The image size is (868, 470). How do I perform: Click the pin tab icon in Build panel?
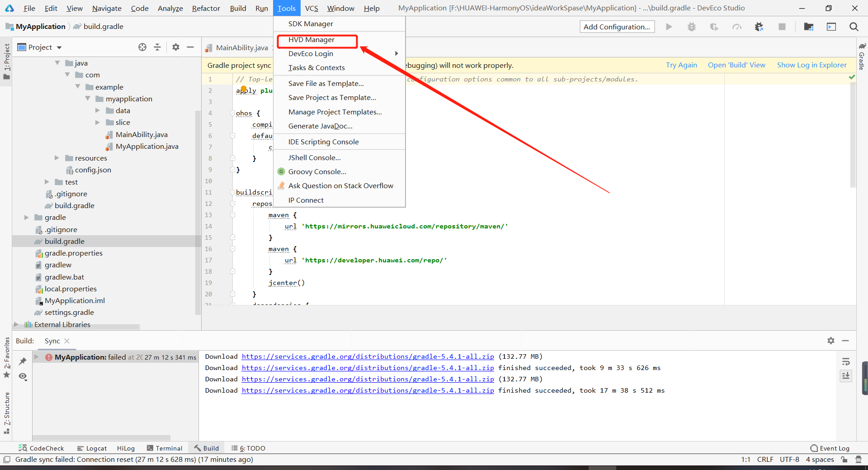23,361
